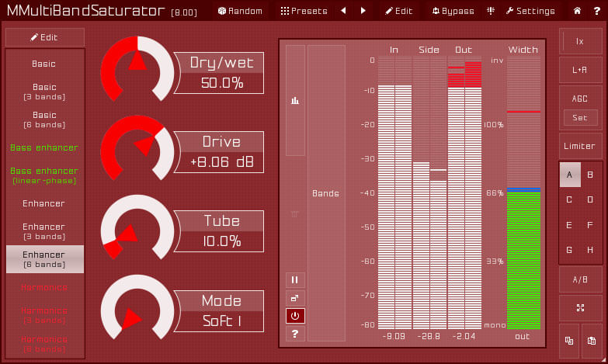Click the -2.04 output level readout
This screenshot has width=608, height=364.
click(x=464, y=337)
